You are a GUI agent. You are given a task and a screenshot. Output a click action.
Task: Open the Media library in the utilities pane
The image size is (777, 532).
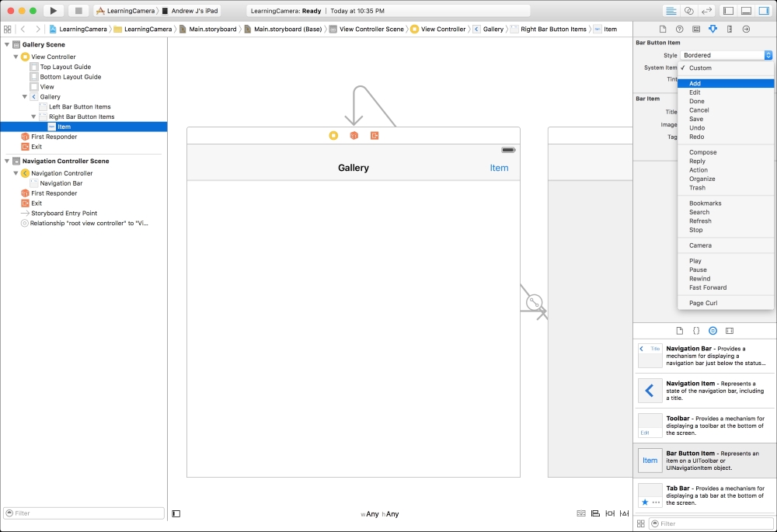[x=729, y=330]
